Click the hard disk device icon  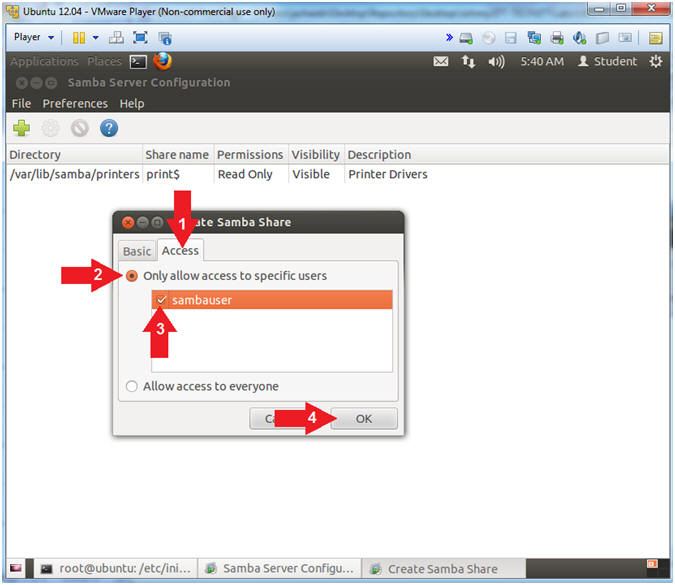pos(466,38)
